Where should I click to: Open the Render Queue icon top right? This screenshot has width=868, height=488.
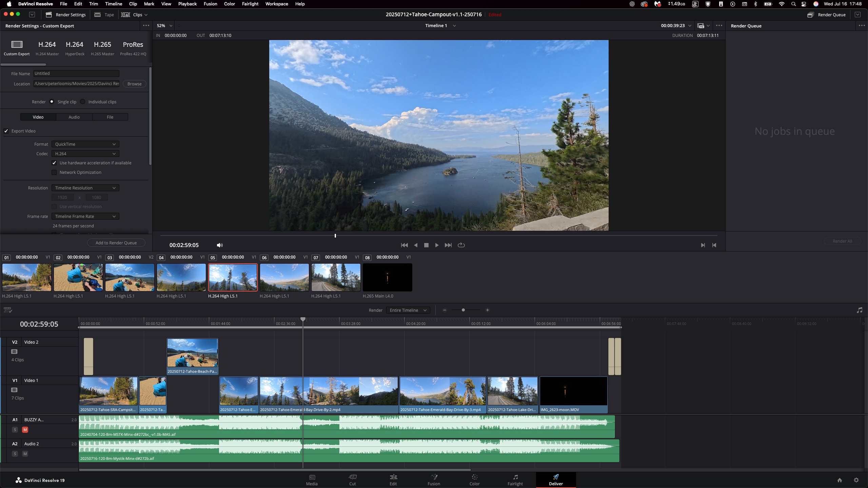[x=810, y=15]
